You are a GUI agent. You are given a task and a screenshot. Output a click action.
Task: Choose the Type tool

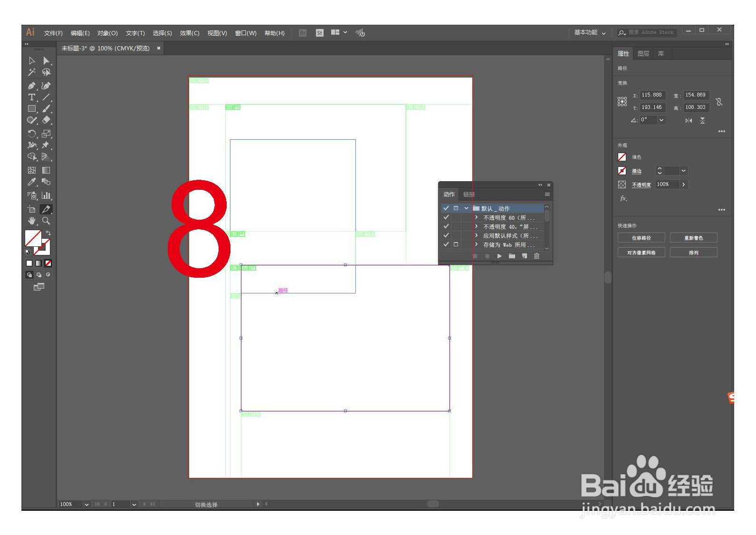click(32, 97)
